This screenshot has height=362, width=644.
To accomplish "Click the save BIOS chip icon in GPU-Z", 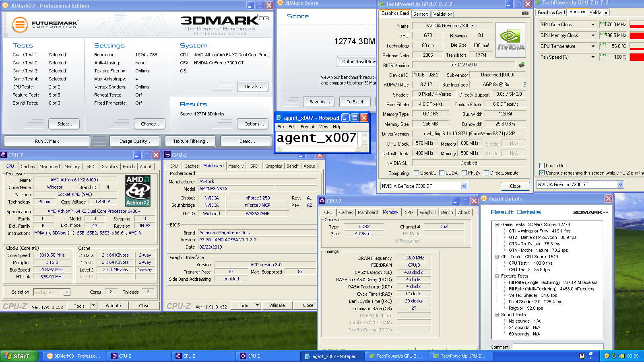I will (x=522, y=64).
